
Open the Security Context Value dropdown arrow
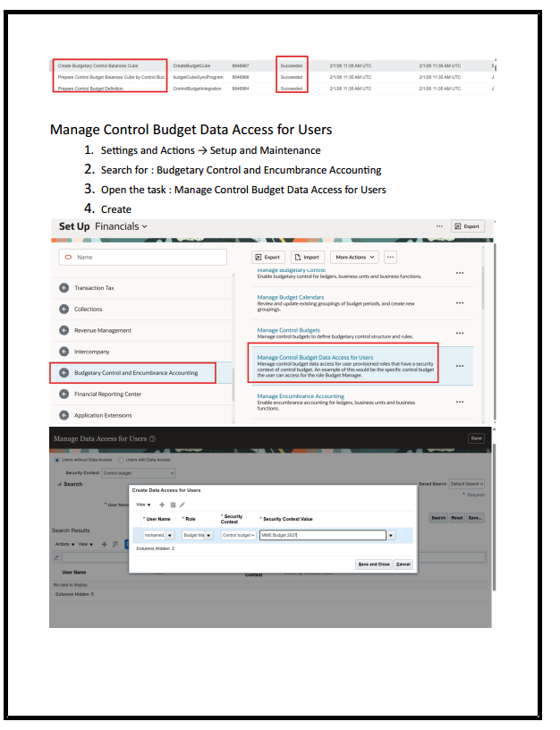(x=391, y=536)
